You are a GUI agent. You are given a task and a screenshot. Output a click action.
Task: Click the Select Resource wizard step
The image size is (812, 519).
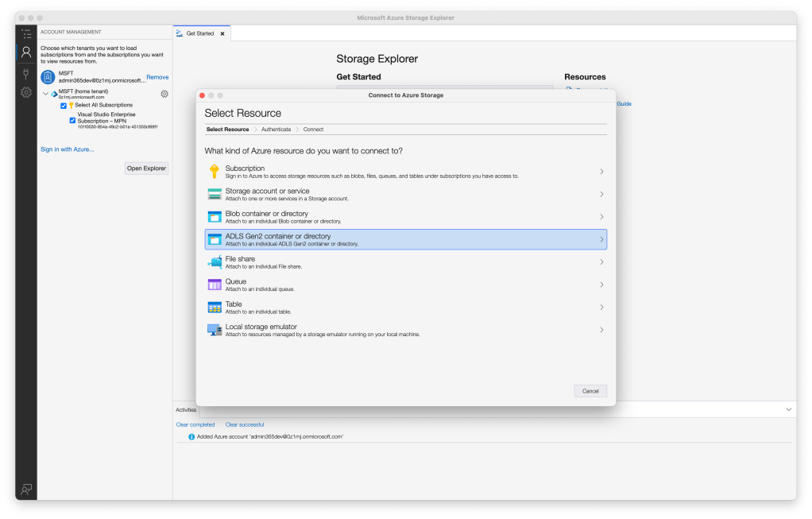(x=228, y=129)
